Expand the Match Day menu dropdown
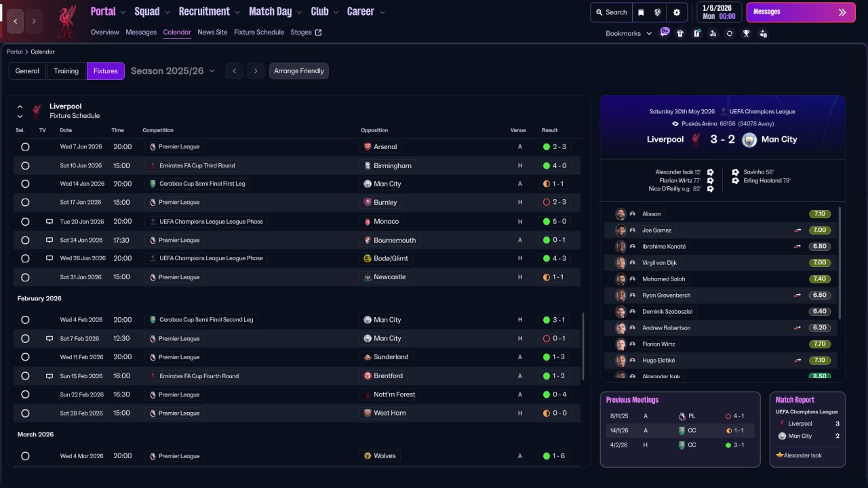Viewport: 868px width, 488px height. (299, 12)
